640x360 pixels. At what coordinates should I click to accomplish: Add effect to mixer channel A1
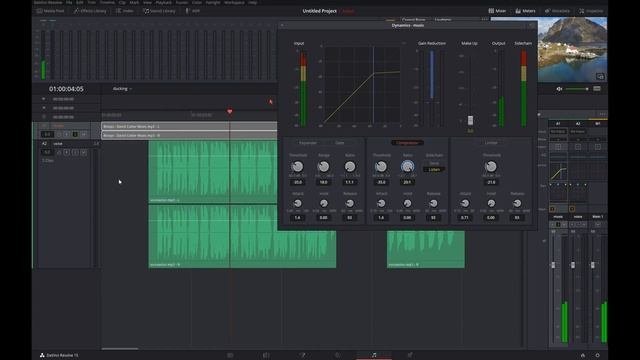pos(558,147)
